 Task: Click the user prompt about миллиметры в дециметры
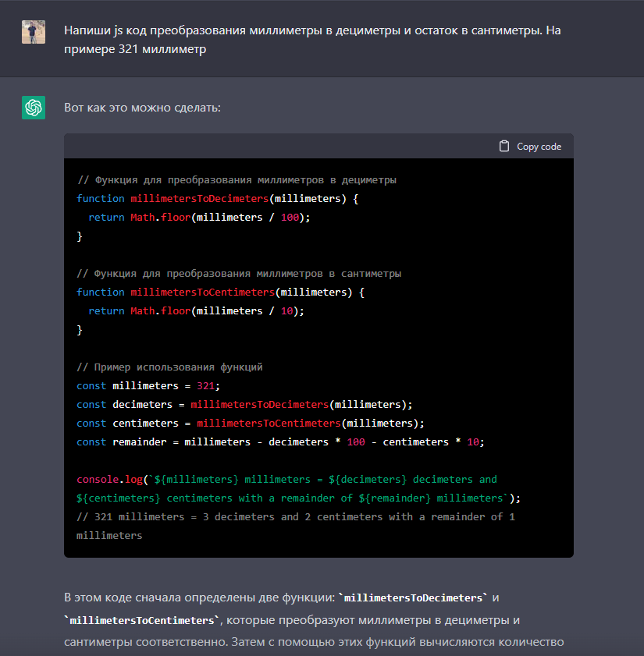coord(312,40)
